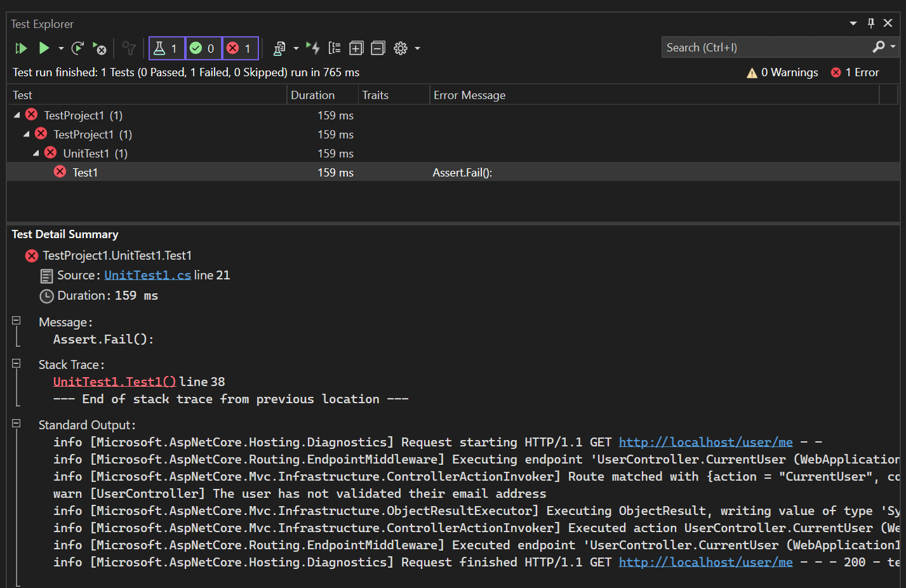Click Run Tests After Build lightning icon
The width and height of the screenshot is (906, 588).
tap(313, 48)
